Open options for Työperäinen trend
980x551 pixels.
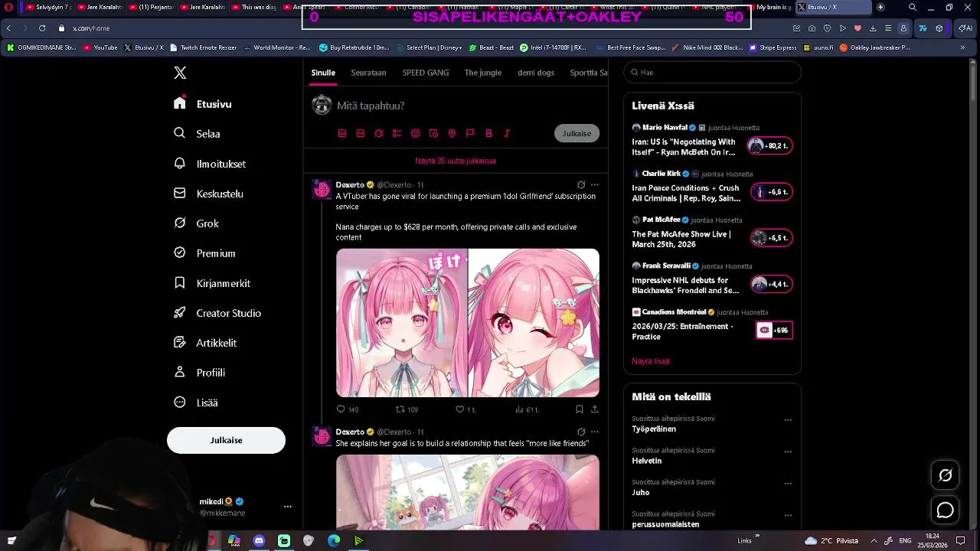click(788, 420)
